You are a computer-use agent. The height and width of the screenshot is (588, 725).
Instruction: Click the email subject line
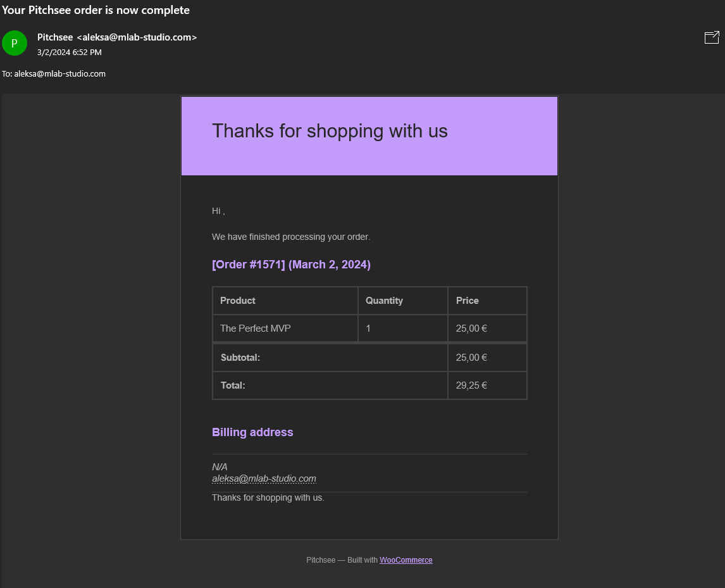coord(96,10)
